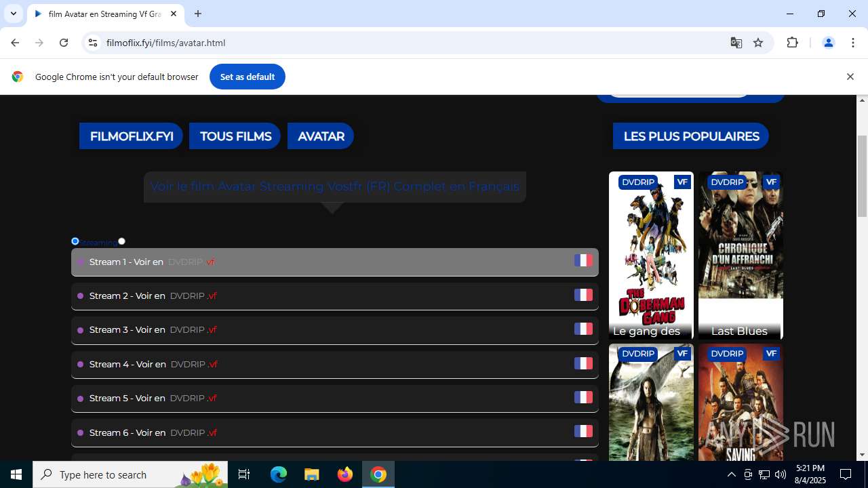Click the Voir le film Avatar Streaming title

pos(335,186)
